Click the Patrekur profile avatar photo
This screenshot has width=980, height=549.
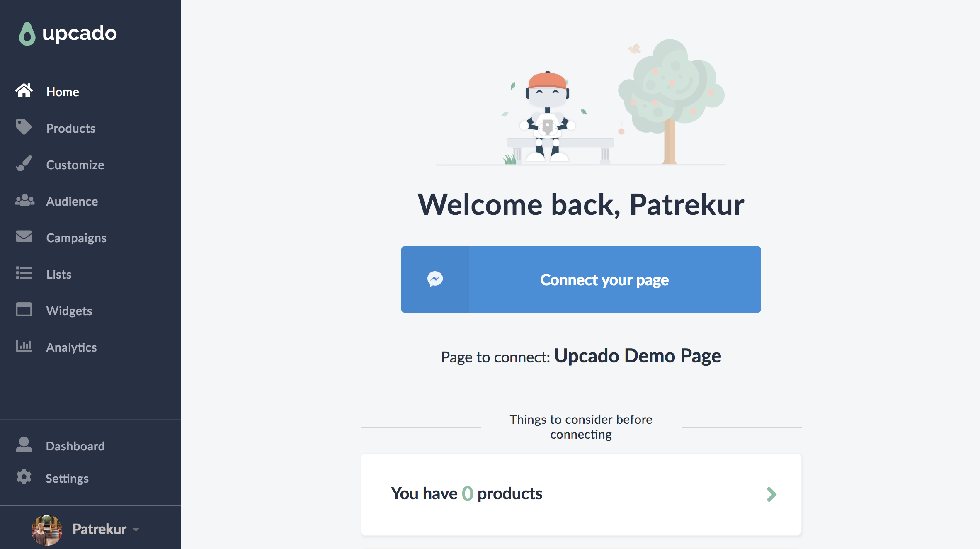[x=47, y=530]
